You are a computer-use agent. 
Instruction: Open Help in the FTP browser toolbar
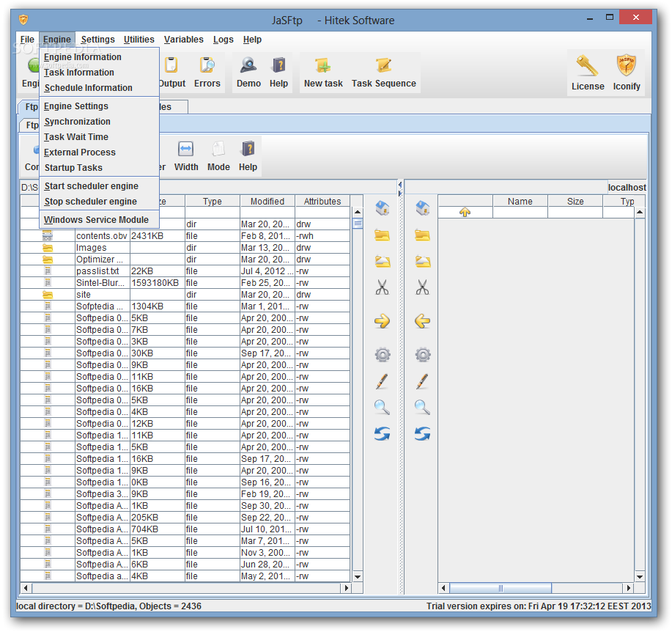tap(248, 156)
